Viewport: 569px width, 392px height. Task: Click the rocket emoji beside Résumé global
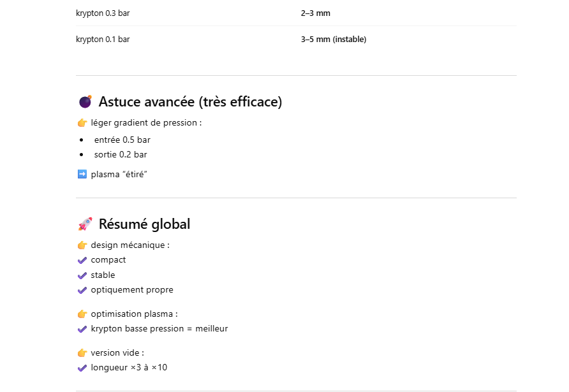(x=85, y=224)
